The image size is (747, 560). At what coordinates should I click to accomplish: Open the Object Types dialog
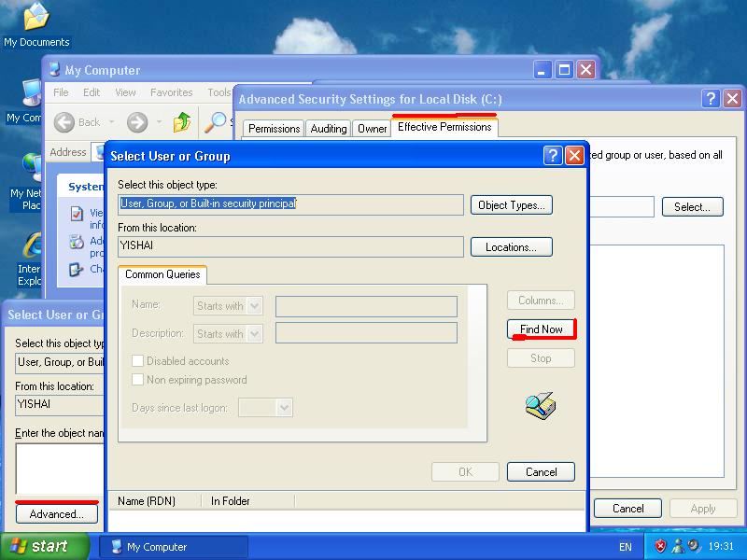511,205
